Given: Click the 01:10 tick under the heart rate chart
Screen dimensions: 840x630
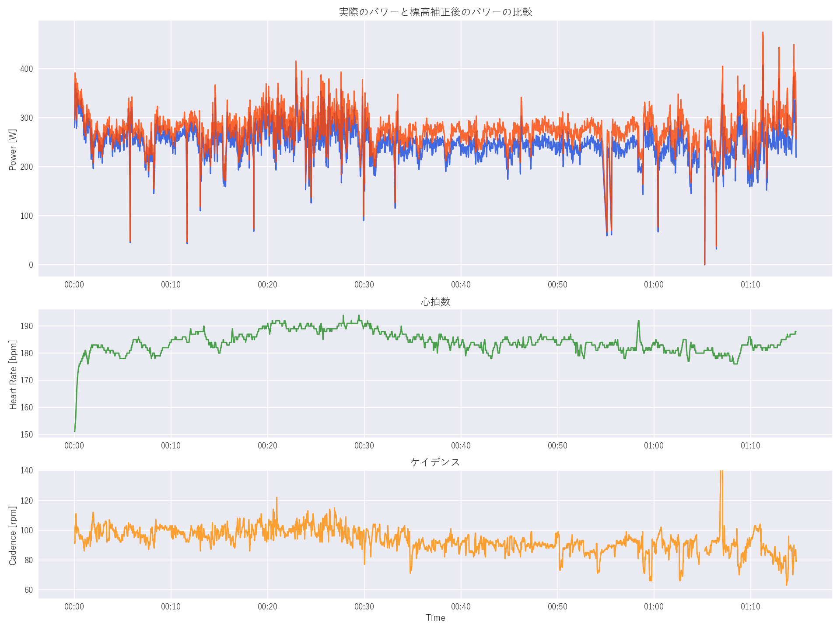Looking at the screenshot, I should tap(750, 446).
